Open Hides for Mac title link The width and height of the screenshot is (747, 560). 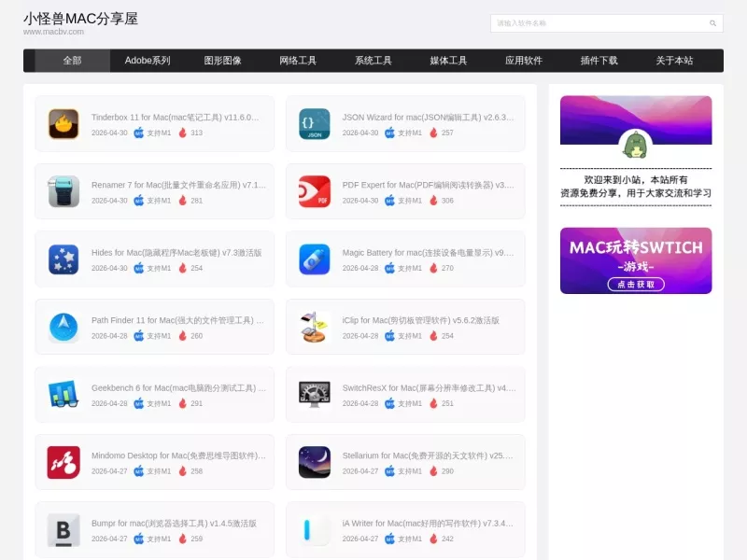click(176, 252)
